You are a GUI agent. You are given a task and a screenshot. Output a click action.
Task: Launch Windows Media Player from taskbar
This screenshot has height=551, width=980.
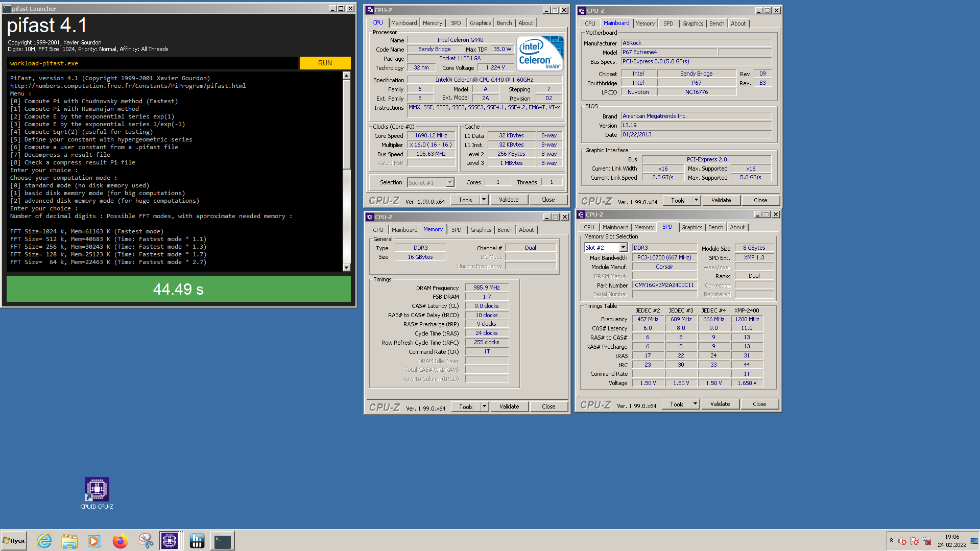coord(94,541)
